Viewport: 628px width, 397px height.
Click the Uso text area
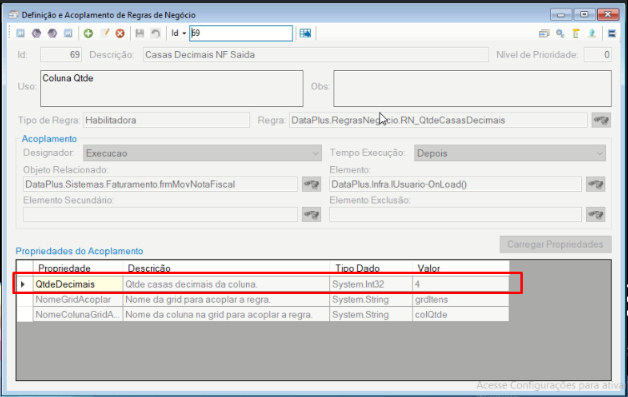(x=171, y=89)
